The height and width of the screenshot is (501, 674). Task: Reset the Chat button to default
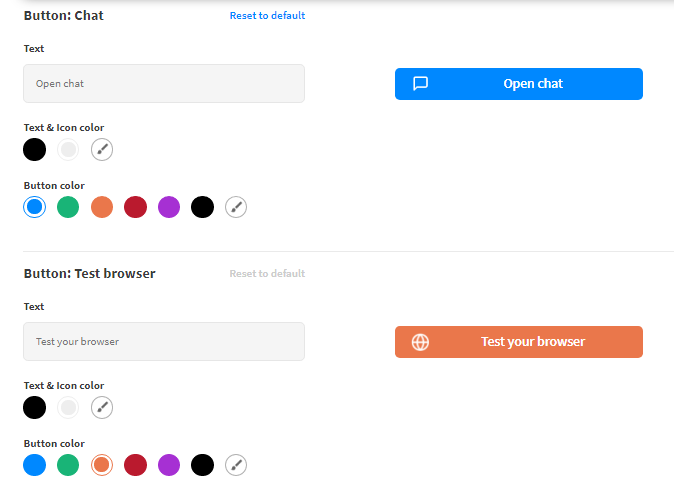267,16
